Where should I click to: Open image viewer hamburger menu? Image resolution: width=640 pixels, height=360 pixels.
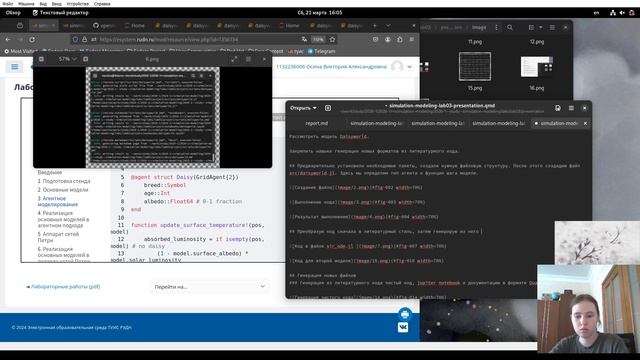pos(248,59)
